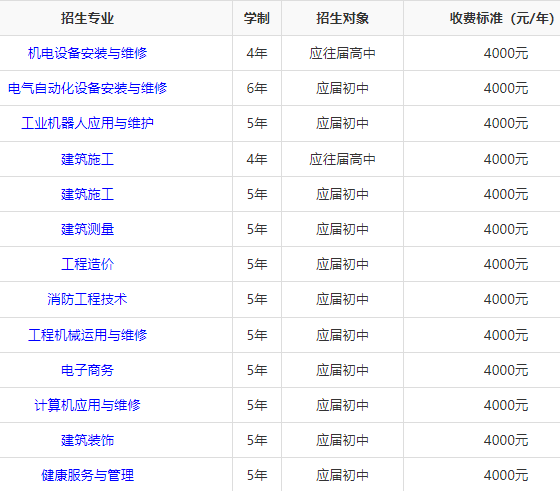Viewport: 560px width, 491px height.
Task: Click 应往届高中 cell in 机电设备 row
Action: click(342, 53)
